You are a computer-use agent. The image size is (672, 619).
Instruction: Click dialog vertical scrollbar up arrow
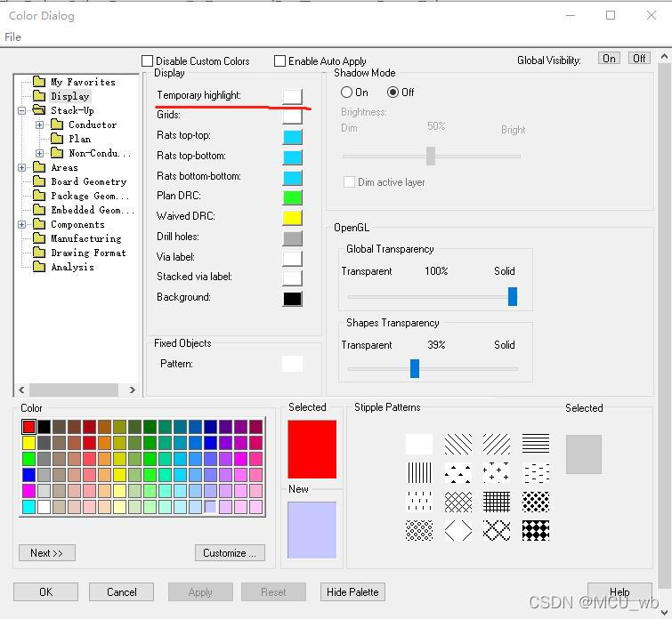(x=664, y=56)
